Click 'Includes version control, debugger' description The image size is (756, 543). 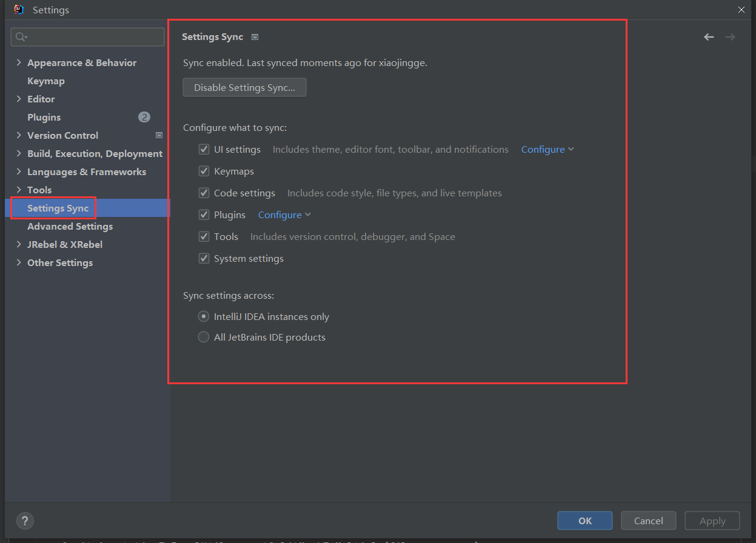tap(353, 237)
